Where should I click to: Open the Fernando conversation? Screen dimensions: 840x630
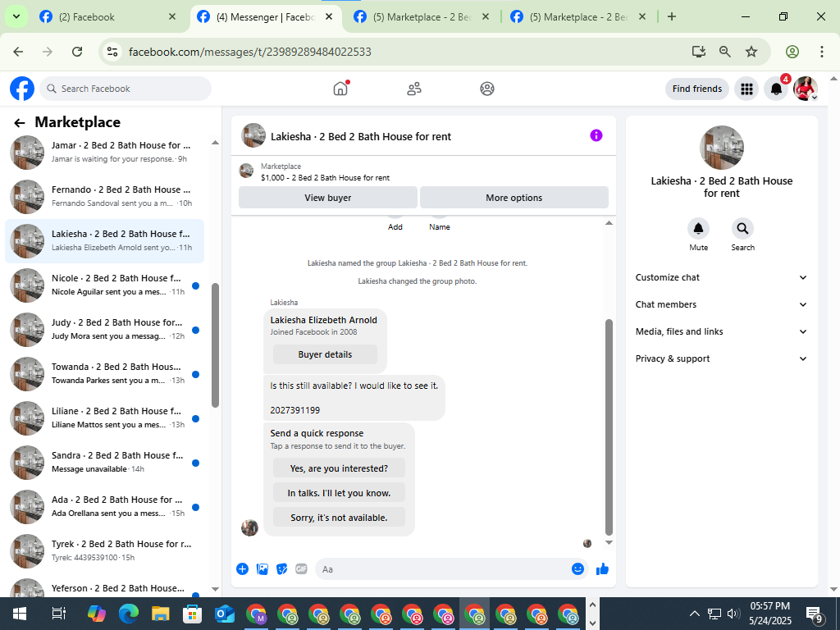point(104,196)
